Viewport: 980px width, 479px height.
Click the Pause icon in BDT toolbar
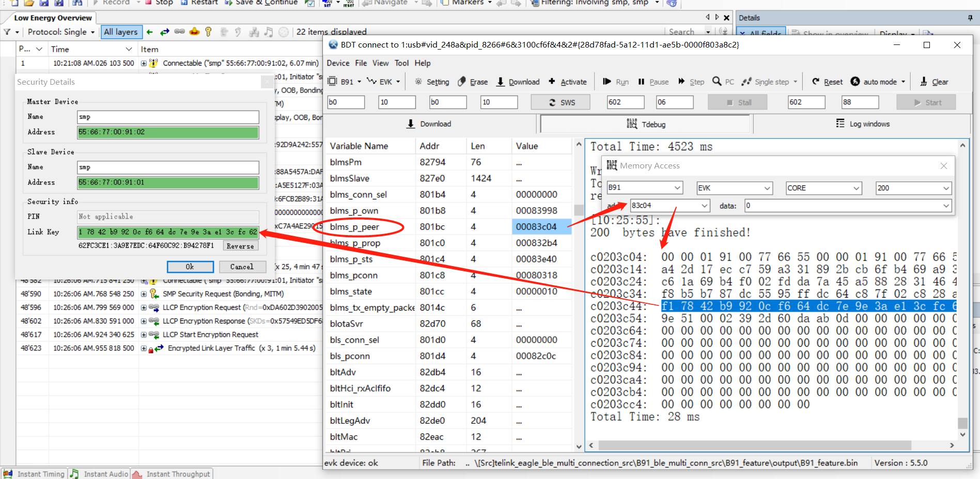coord(641,81)
